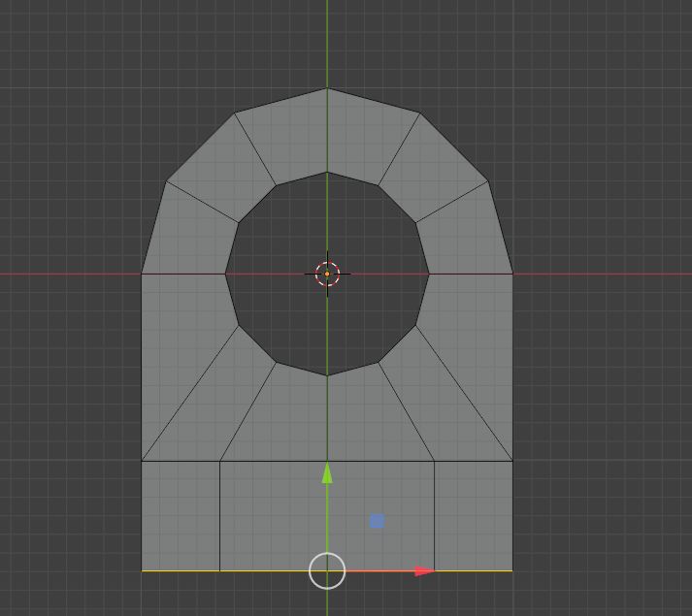Select the lowest vertex of the circular hole
Screen dimensions: 692x616
tap(327, 375)
